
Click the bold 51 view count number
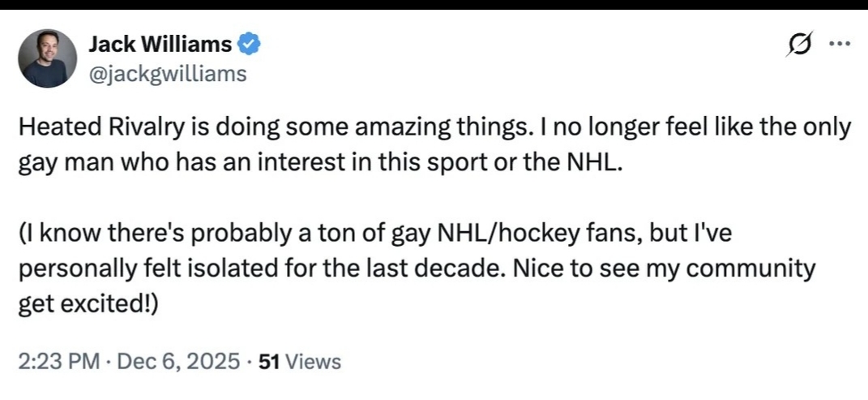[x=270, y=361]
